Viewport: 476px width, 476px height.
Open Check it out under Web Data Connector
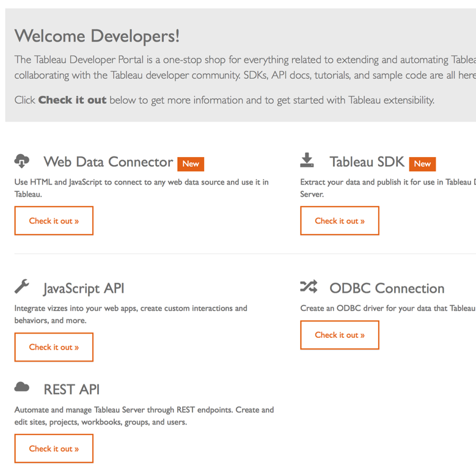[x=54, y=221]
